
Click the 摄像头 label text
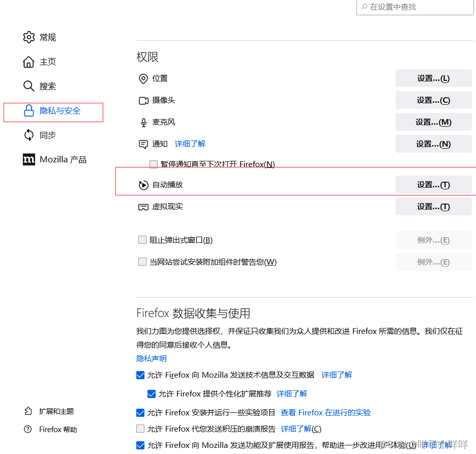point(164,100)
